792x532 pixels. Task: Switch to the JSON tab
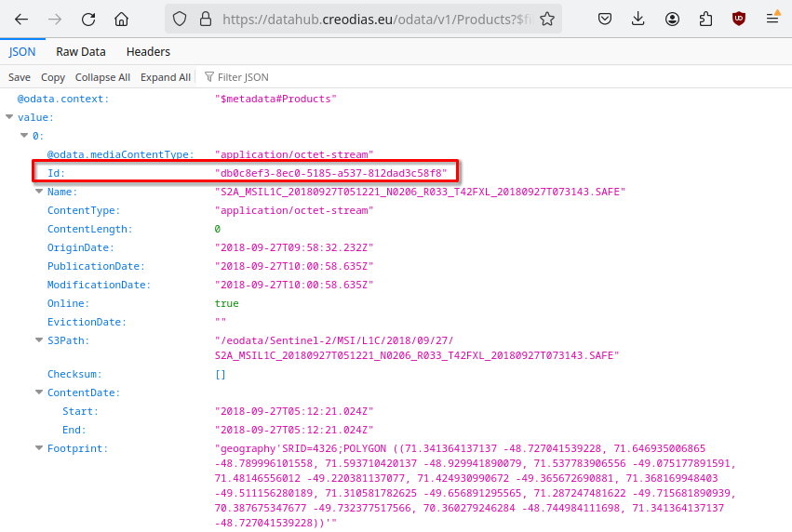click(22, 51)
